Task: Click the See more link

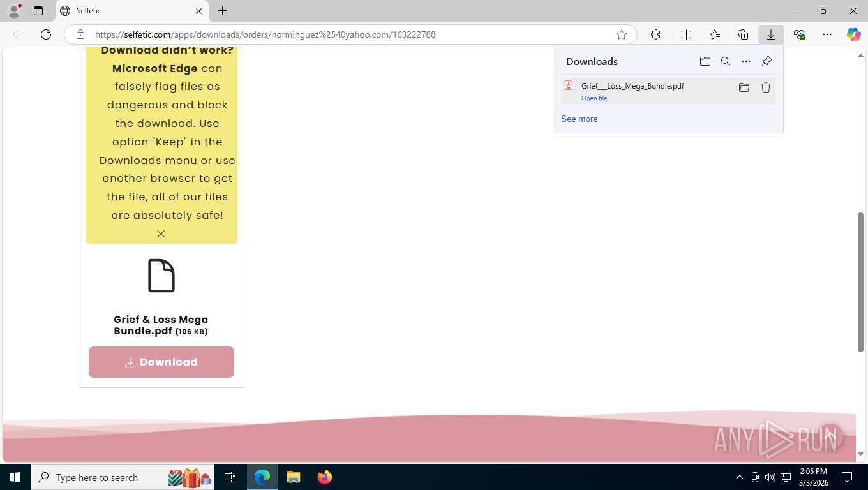Action: pos(579,119)
